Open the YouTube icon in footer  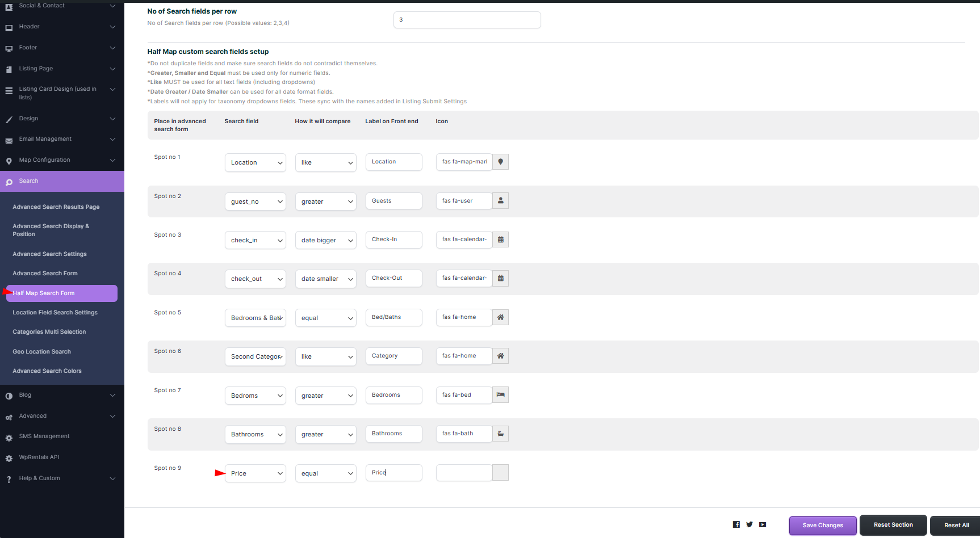tap(763, 524)
